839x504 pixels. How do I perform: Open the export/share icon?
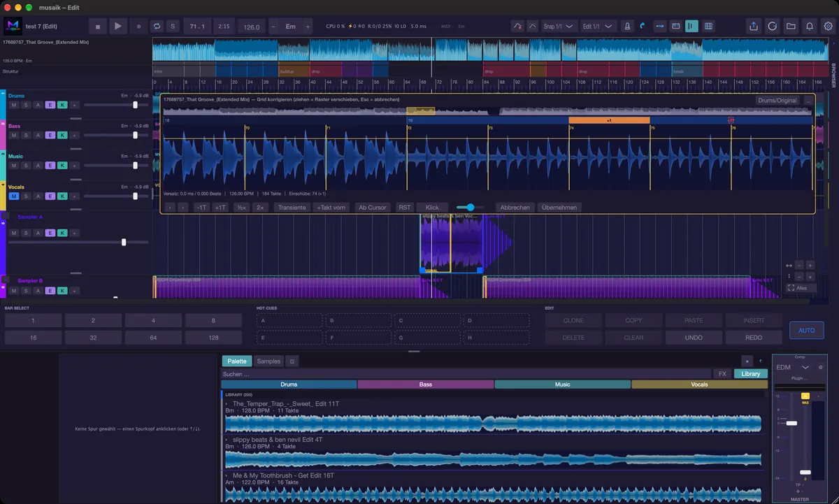[x=754, y=27]
